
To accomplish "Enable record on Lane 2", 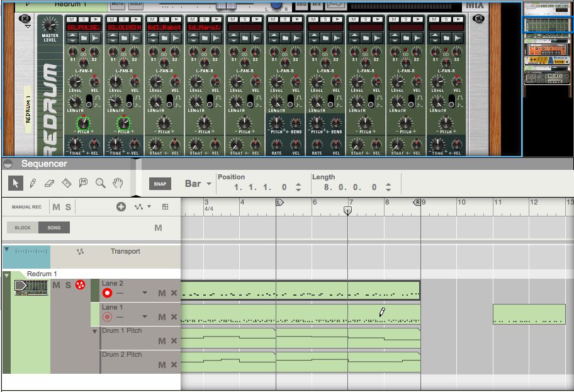I will tap(107, 293).
